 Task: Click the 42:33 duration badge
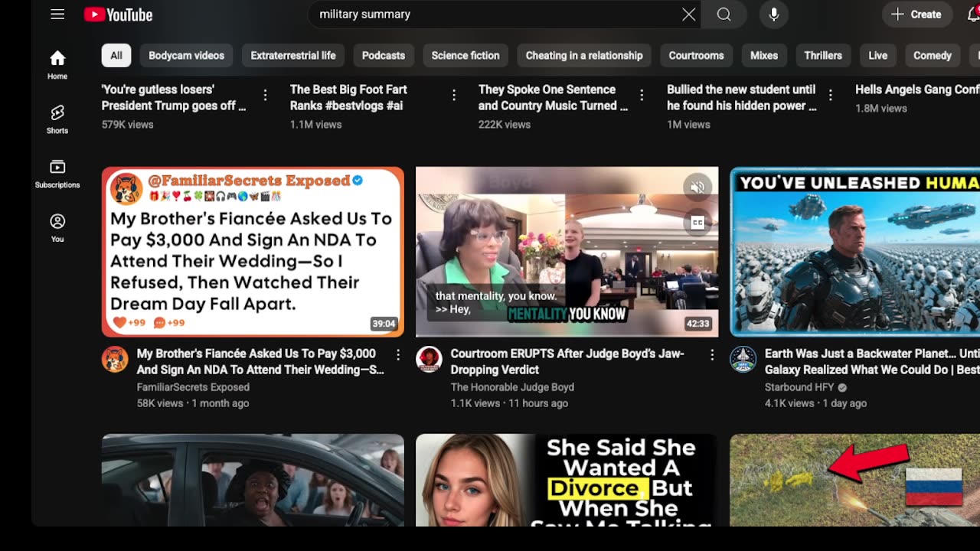point(697,324)
